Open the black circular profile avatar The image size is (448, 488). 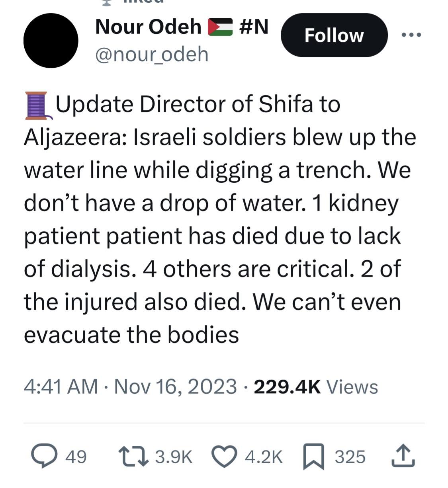(x=51, y=40)
